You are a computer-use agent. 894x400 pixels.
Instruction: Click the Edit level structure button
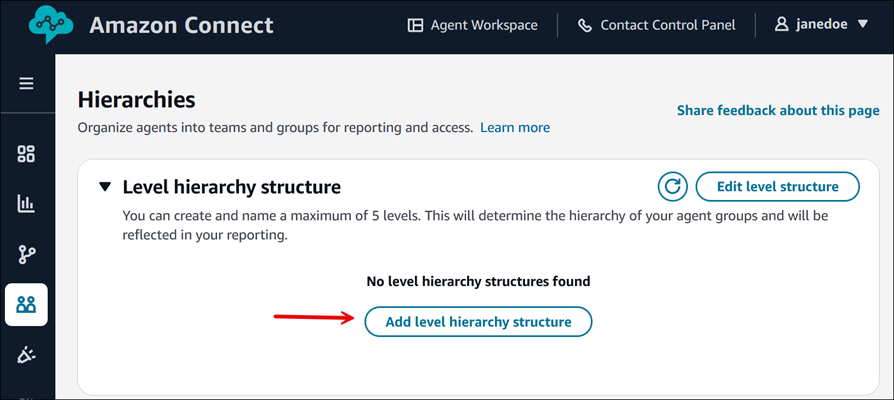click(x=777, y=186)
